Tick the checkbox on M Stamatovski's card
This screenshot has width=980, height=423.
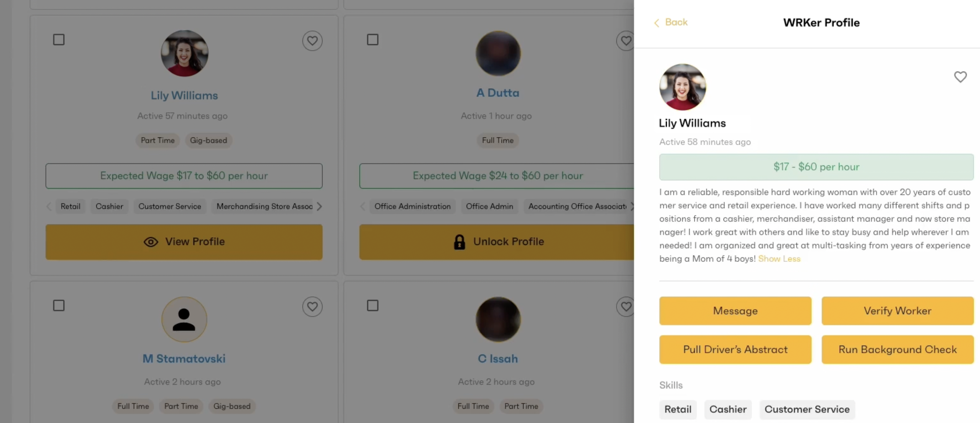tap(59, 305)
